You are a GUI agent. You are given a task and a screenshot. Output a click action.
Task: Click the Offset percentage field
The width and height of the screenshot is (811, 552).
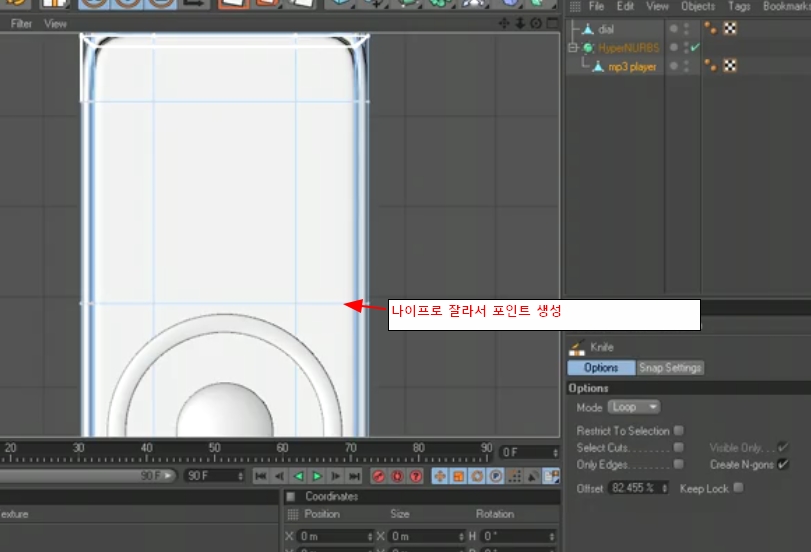[636, 488]
